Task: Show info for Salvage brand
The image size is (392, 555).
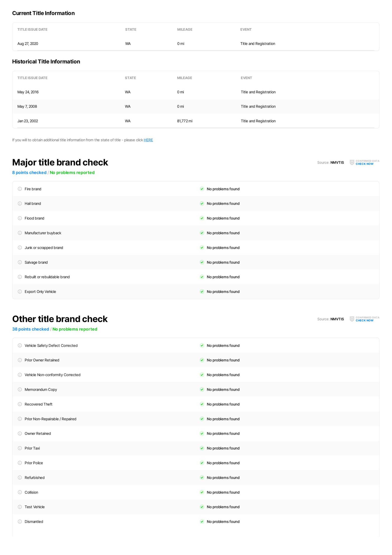Action: [x=20, y=262]
